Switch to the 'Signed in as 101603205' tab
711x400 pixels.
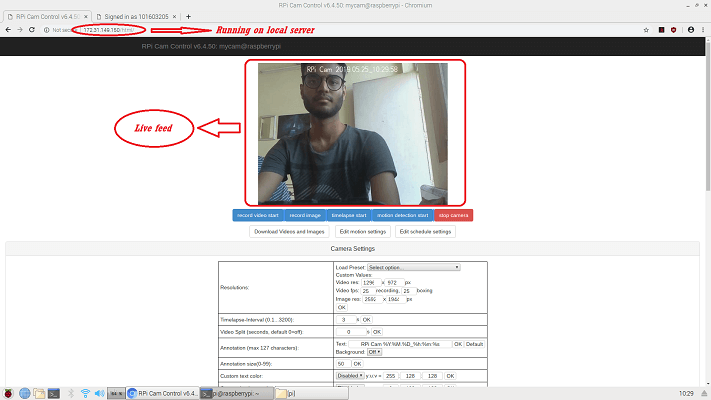[136, 17]
